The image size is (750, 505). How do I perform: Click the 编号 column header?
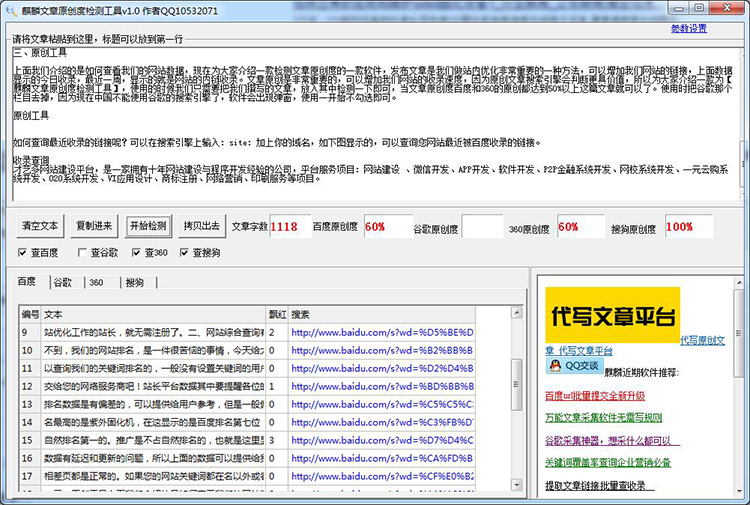pyautogui.click(x=30, y=315)
